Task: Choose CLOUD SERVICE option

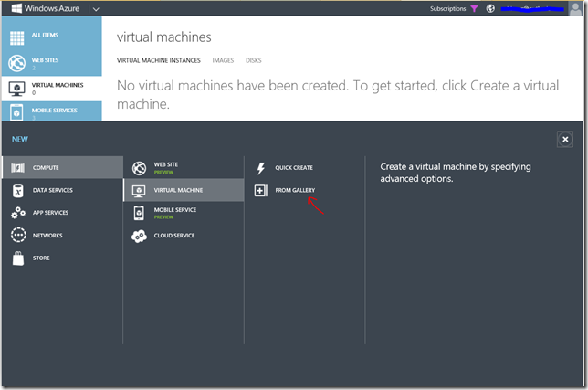Action: tap(174, 236)
